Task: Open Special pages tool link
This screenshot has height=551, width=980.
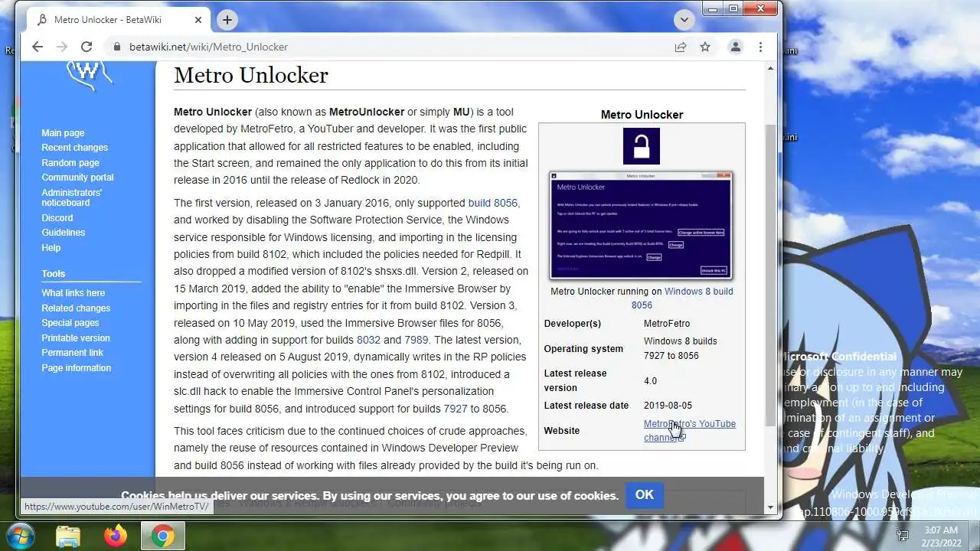Action: pos(70,323)
